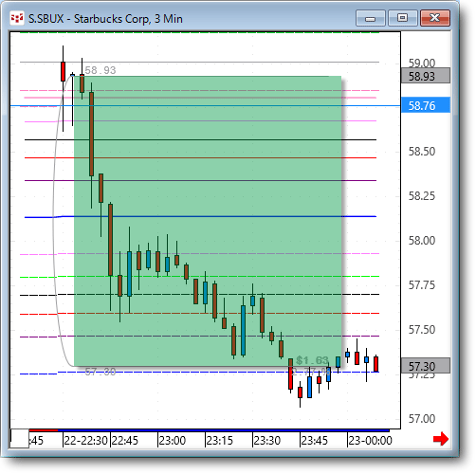This screenshot has width=476, height=474.
Task: Click the 23:30 time axis label
Action: click(267, 440)
